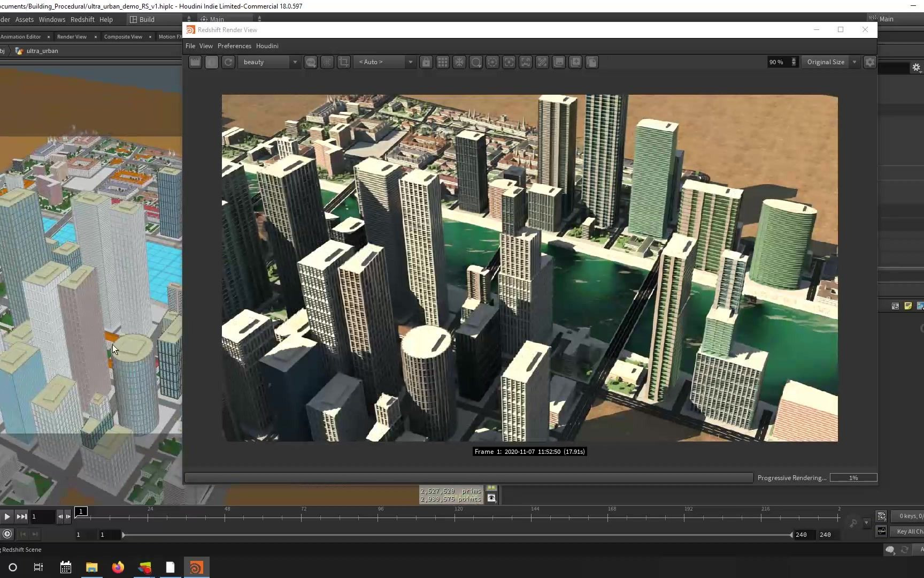924x578 pixels.
Task: Open Firefox from the taskbar
Action: pyautogui.click(x=118, y=567)
